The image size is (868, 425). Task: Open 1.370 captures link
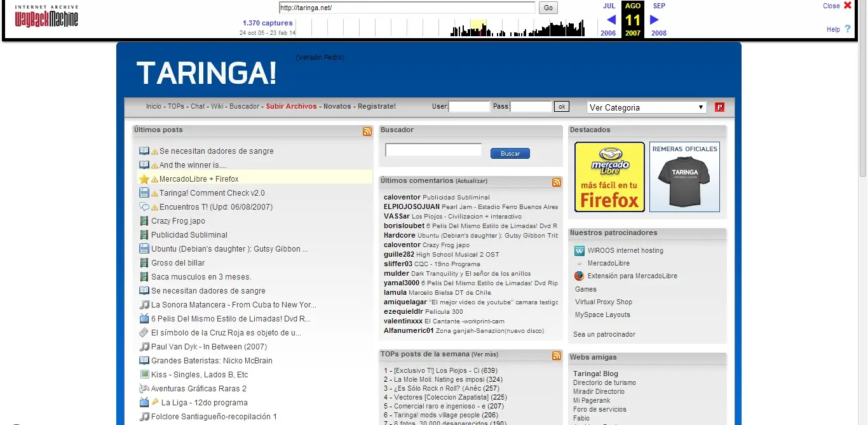pyautogui.click(x=268, y=23)
